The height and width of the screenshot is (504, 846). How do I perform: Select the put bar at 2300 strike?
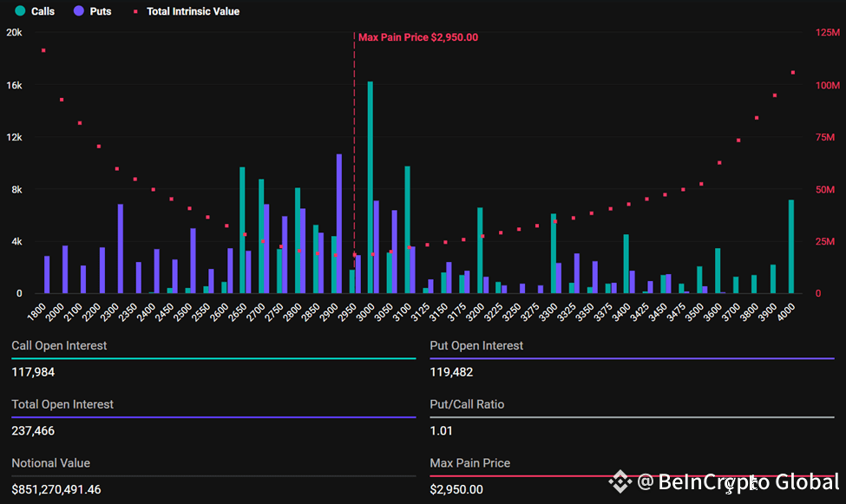[121, 249]
